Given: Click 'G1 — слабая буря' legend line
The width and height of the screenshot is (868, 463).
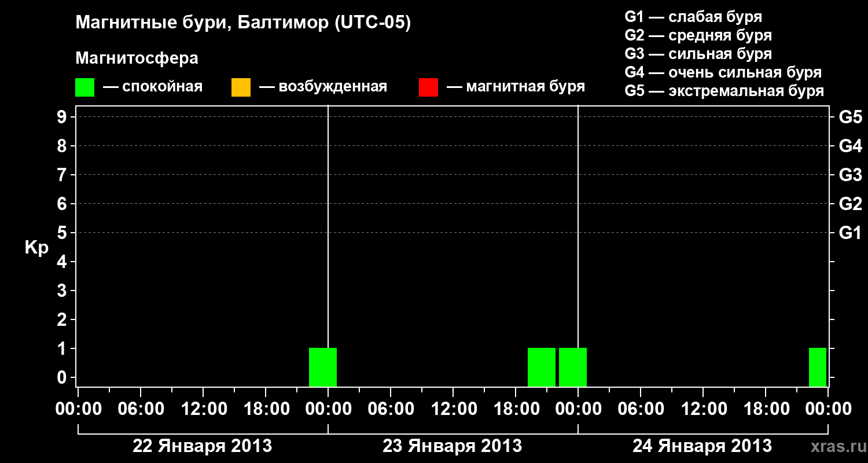Looking at the screenshot, I should pos(693,17).
